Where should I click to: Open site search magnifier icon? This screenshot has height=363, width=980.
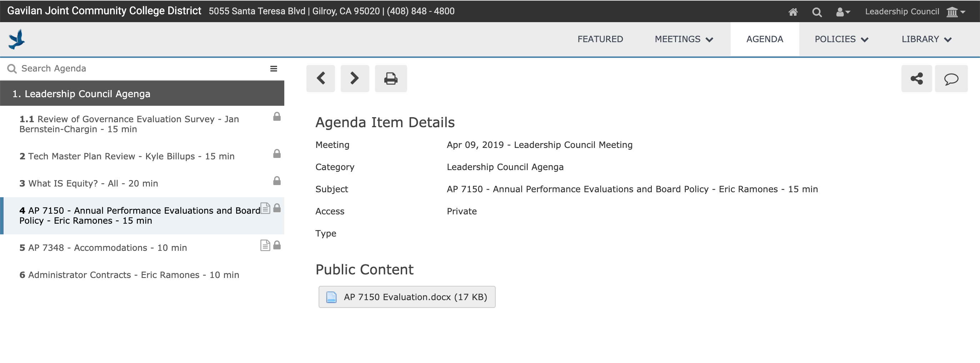pyautogui.click(x=816, y=12)
